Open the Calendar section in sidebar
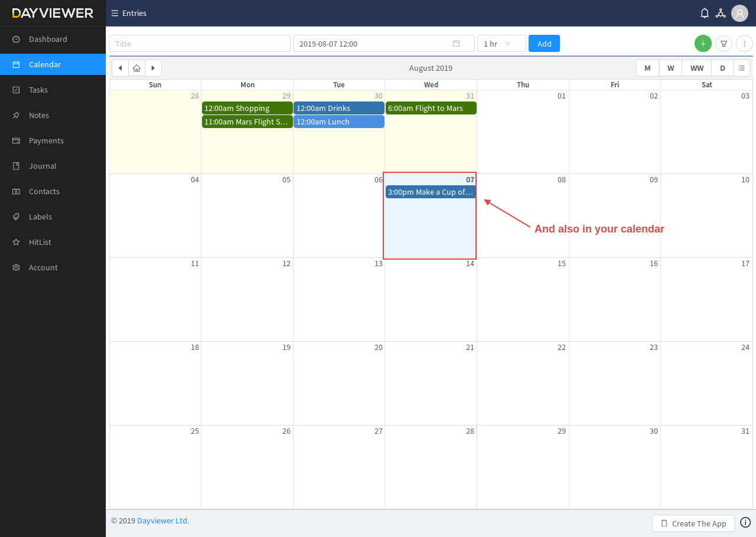The width and height of the screenshot is (756, 537). point(53,64)
